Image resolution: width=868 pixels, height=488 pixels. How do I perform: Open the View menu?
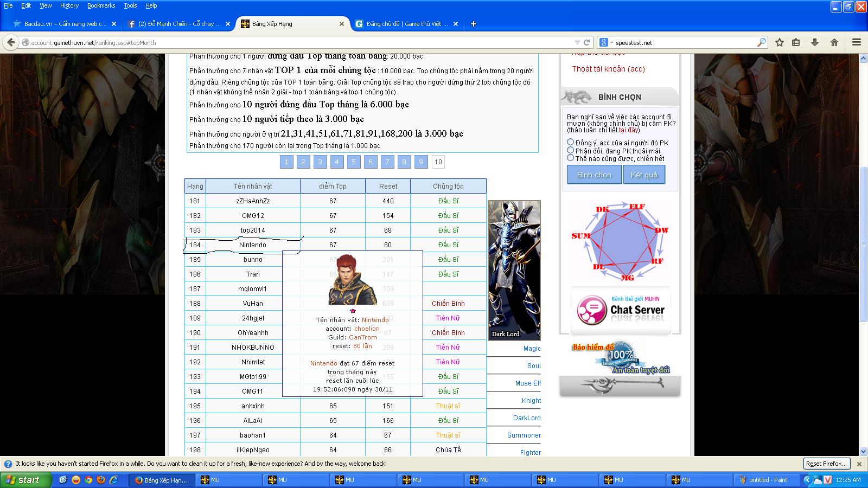[x=46, y=5]
